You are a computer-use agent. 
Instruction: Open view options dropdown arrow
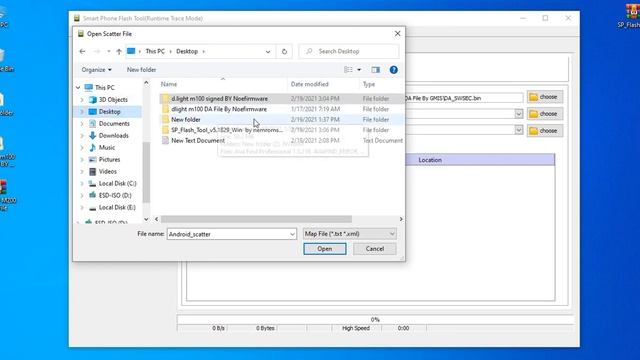coord(359,70)
